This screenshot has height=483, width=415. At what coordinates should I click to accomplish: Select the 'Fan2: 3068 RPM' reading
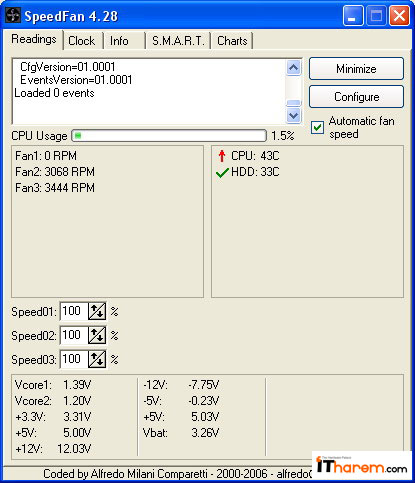pyautogui.click(x=55, y=172)
